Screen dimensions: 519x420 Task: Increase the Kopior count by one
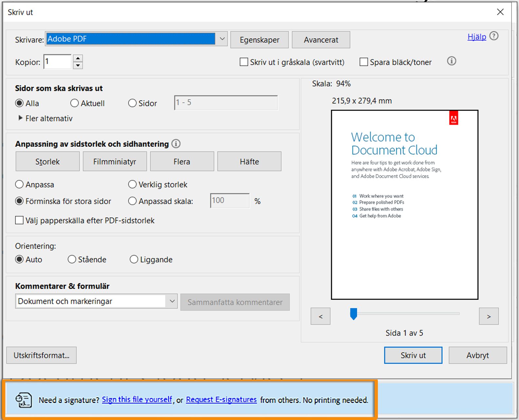click(x=78, y=58)
